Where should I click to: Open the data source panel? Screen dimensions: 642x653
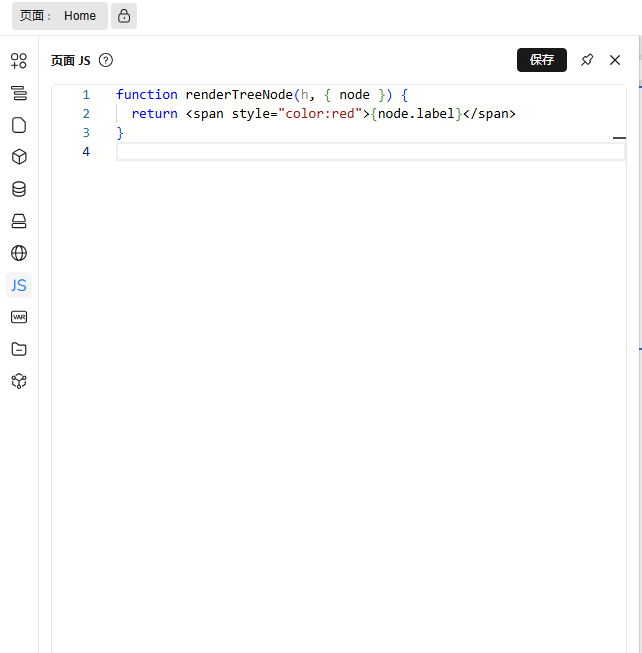19,189
